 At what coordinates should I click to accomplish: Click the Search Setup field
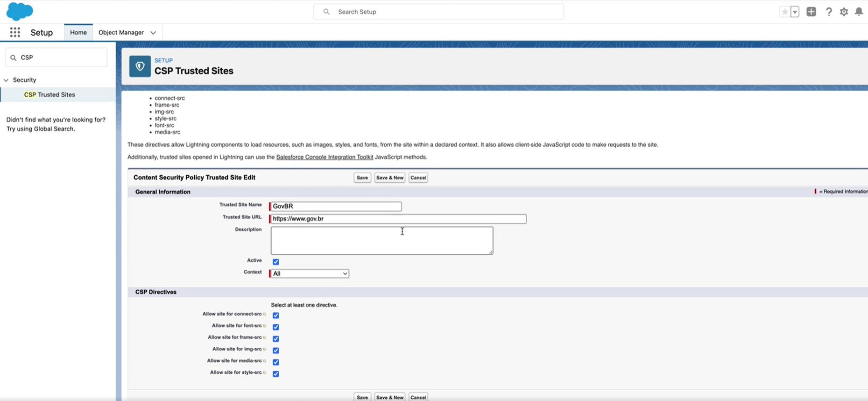pyautogui.click(x=438, y=12)
